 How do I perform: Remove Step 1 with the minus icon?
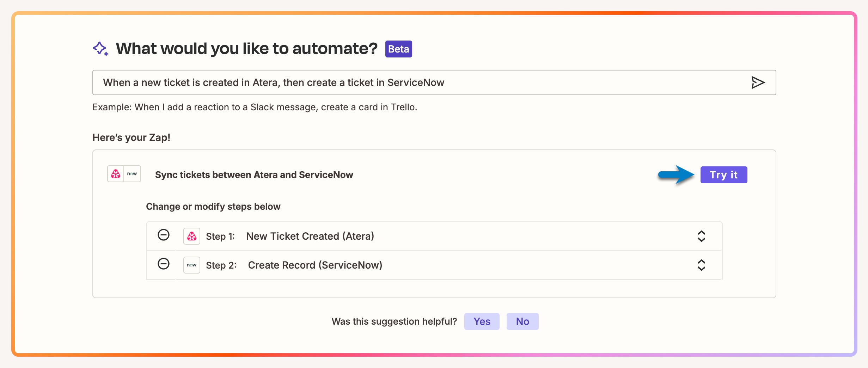[x=164, y=235]
